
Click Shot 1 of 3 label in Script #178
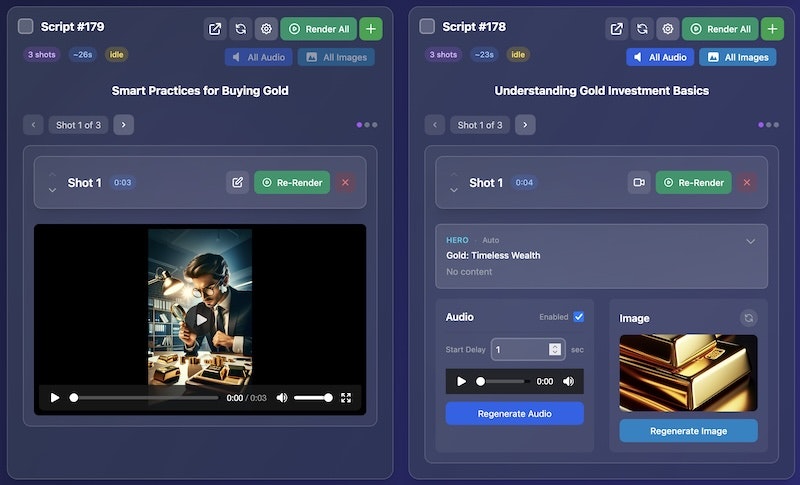pos(480,125)
